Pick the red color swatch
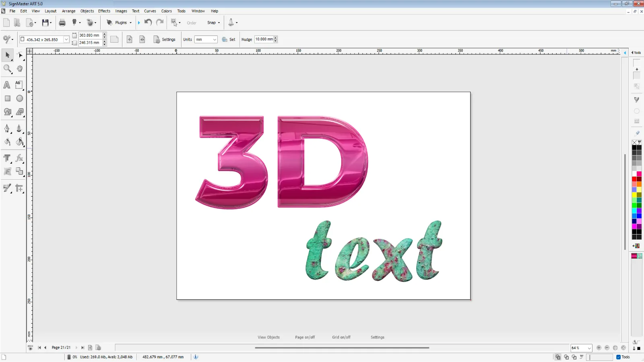Screen dimensions: 644x362 (x=634, y=179)
